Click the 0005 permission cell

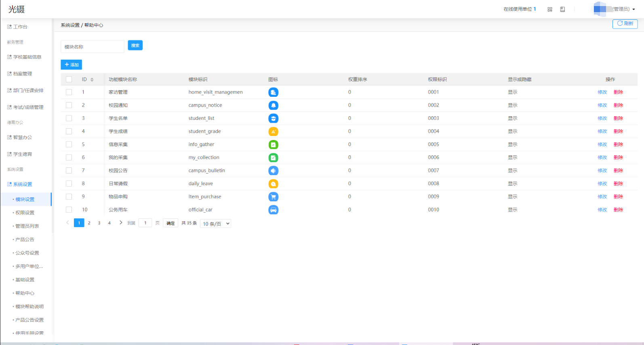pos(434,144)
